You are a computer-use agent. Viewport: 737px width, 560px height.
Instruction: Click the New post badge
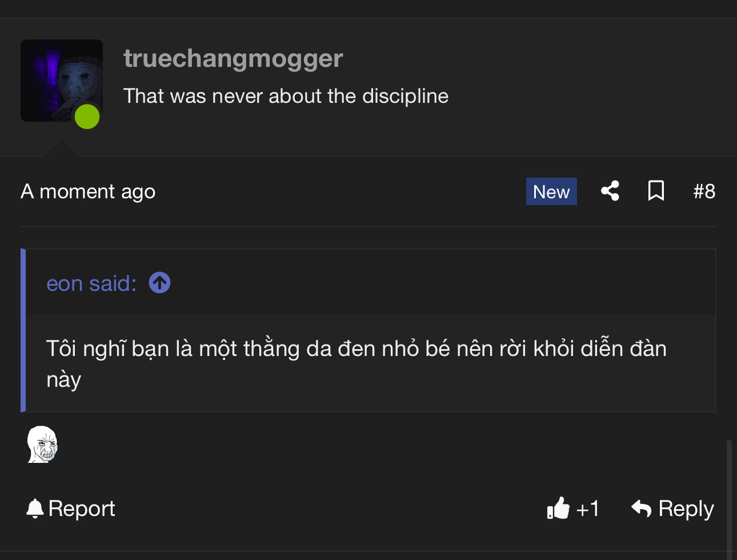click(x=551, y=191)
